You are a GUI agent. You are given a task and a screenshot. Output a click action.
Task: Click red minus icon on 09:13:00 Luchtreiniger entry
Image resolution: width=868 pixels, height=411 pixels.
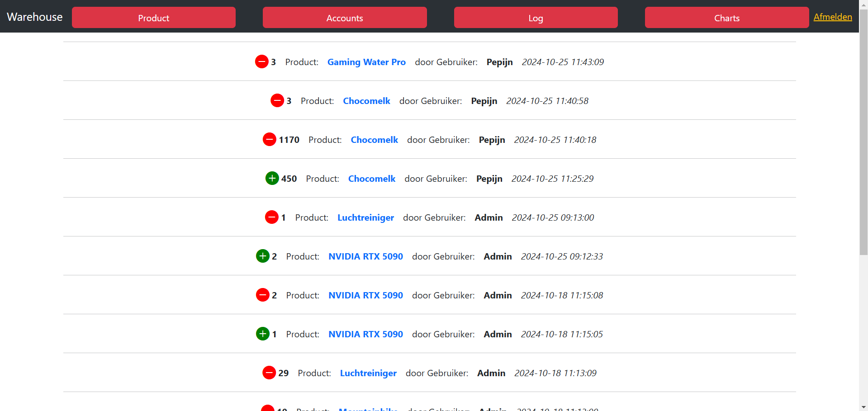[271, 217]
